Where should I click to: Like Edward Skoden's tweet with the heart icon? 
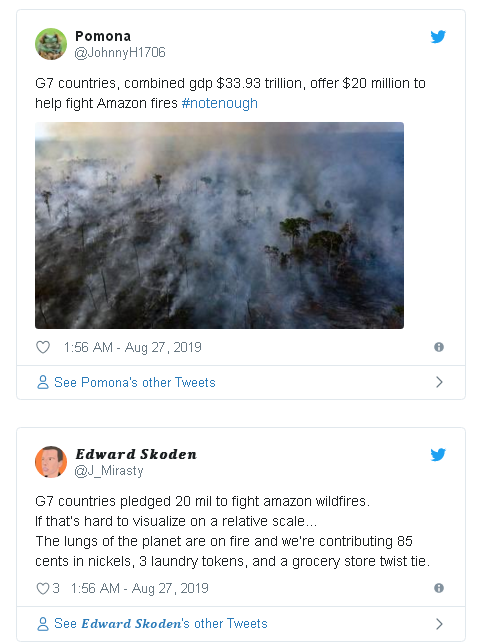[x=43, y=588]
